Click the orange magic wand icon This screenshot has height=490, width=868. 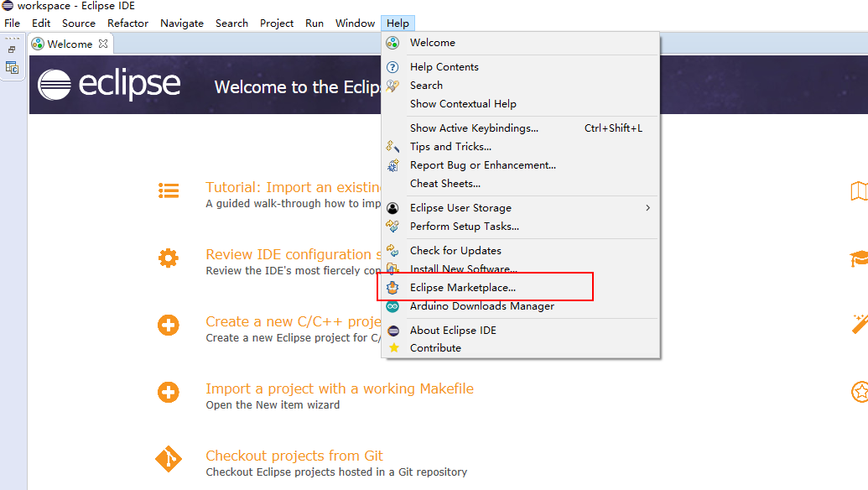click(859, 324)
